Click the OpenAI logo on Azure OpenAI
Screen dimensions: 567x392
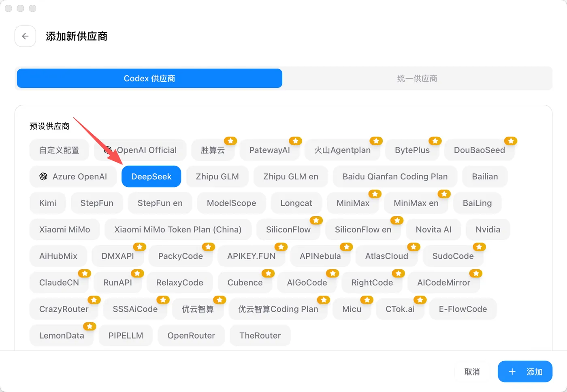pyautogui.click(x=43, y=177)
